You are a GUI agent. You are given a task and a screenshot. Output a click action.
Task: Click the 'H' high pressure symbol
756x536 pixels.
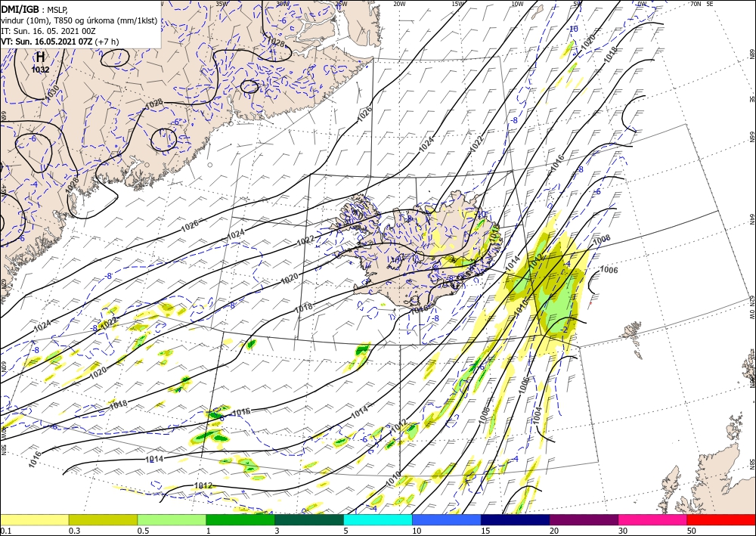point(41,57)
